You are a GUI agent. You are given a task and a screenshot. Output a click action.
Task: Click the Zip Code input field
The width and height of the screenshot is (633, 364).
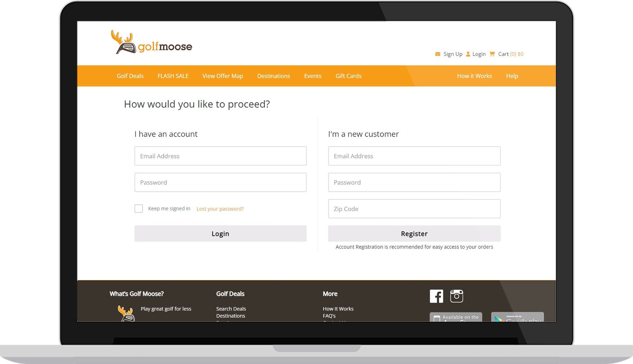click(414, 209)
